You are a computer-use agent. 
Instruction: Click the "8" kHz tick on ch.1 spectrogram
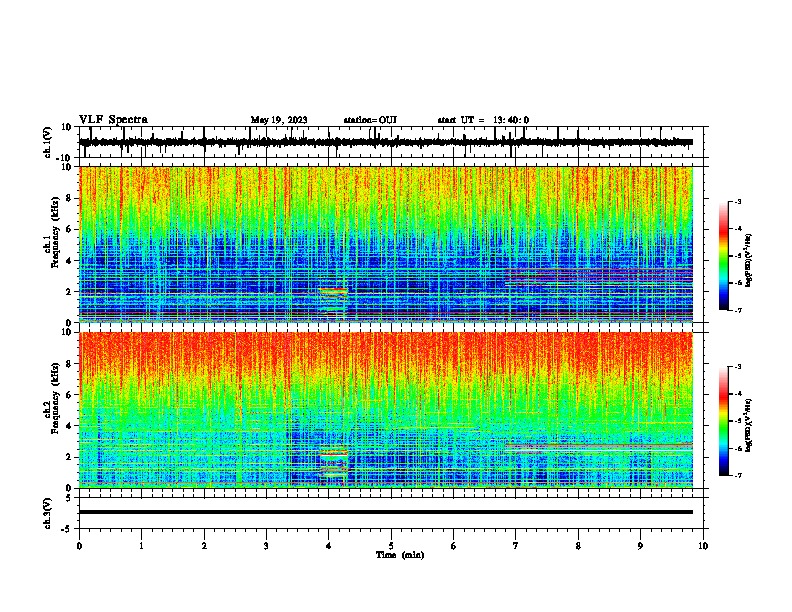click(x=70, y=198)
